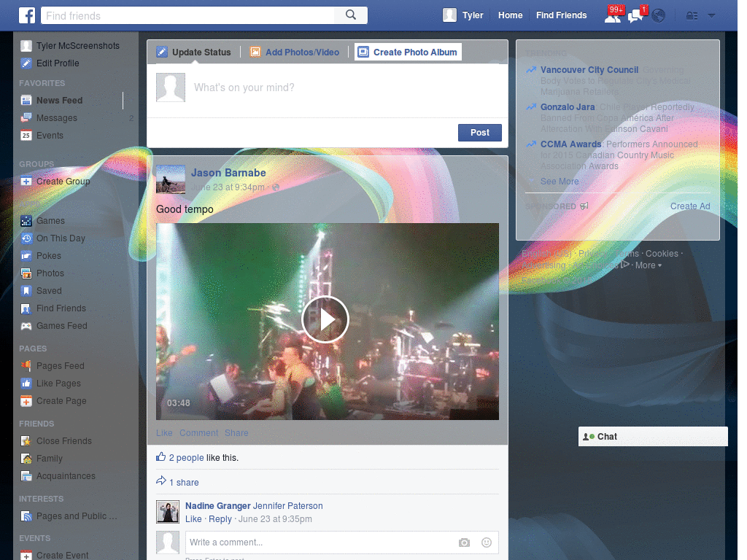
Task: Open the Cookies footer link
Action: [662, 254]
